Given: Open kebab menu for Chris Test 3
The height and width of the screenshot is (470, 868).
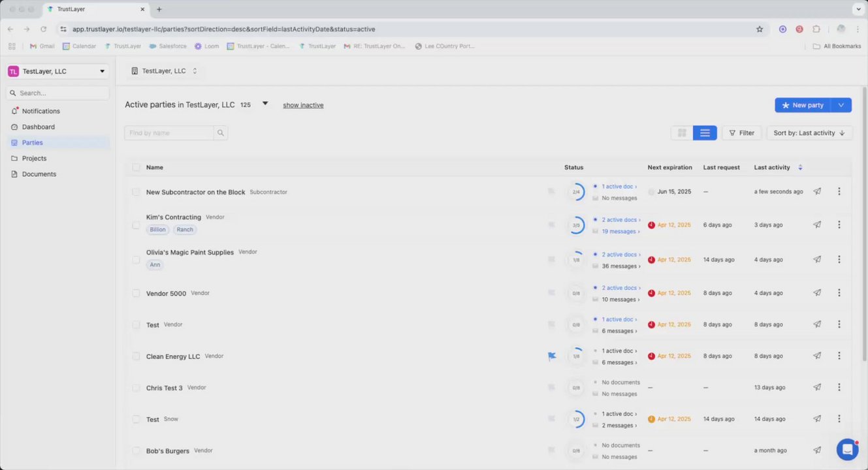Looking at the screenshot, I should [x=839, y=387].
